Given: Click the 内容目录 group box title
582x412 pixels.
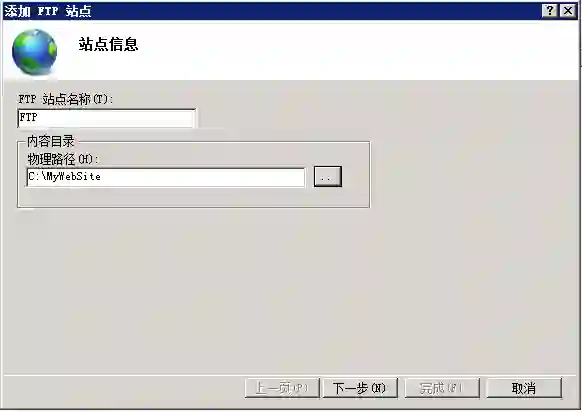Looking at the screenshot, I should (x=50, y=141).
